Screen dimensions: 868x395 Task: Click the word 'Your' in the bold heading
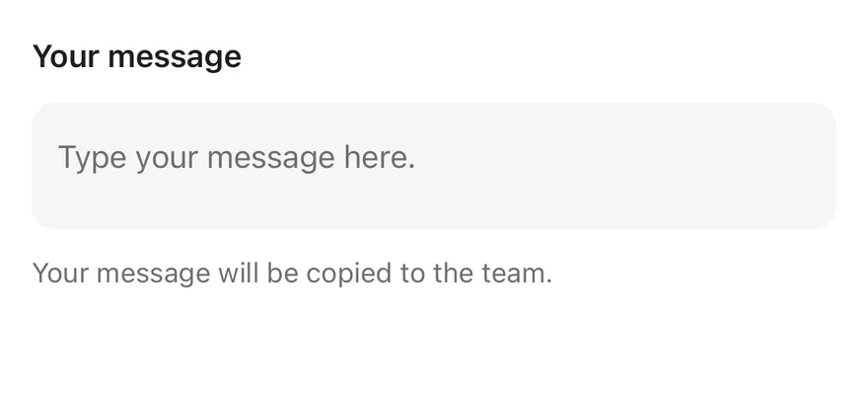[x=66, y=56]
